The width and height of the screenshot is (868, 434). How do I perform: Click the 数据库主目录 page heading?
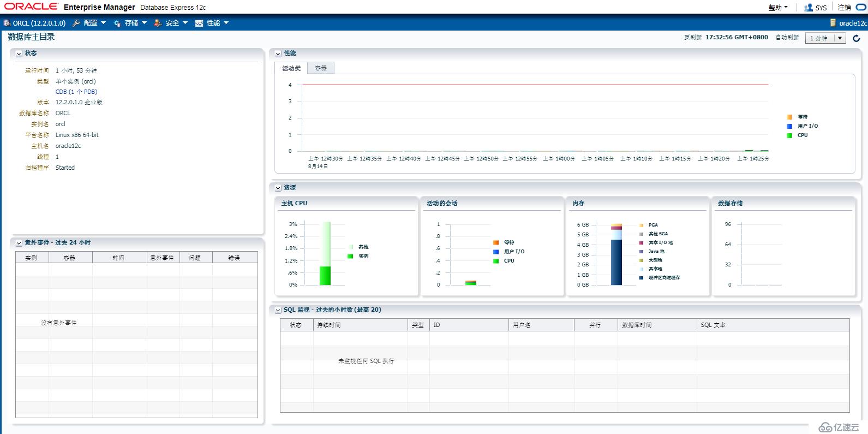(32, 37)
